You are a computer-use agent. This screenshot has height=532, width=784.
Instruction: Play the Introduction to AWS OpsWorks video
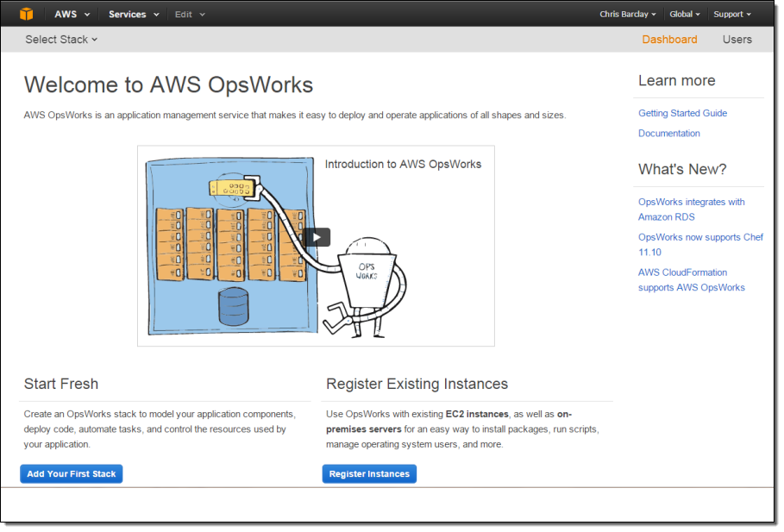pyautogui.click(x=317, y=237)
